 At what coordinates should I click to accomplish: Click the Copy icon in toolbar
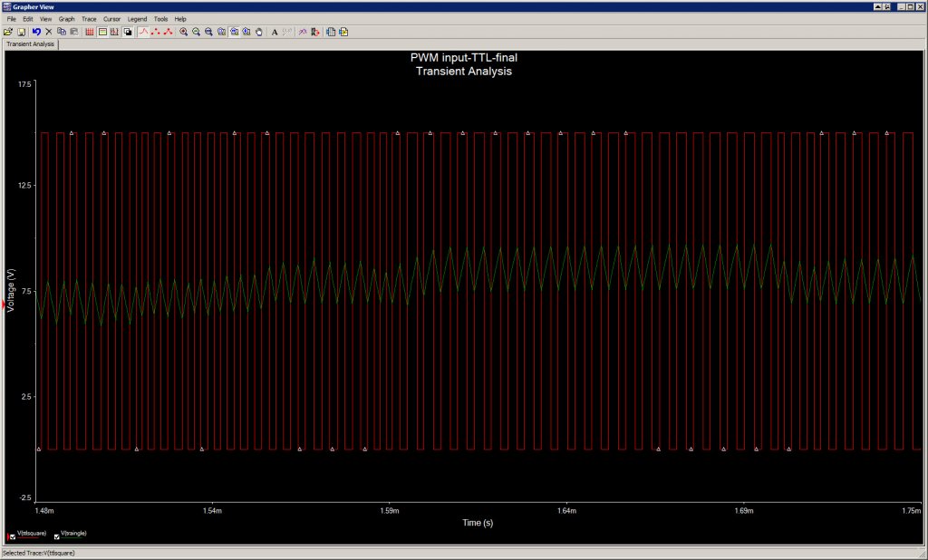(x=61, y=32)
